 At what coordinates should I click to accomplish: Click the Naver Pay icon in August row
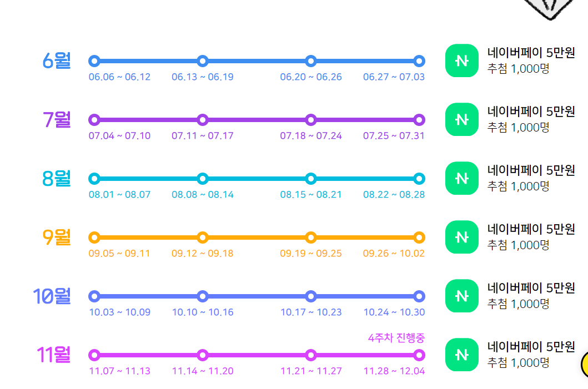pyautogui.click(x=461, y=179)
